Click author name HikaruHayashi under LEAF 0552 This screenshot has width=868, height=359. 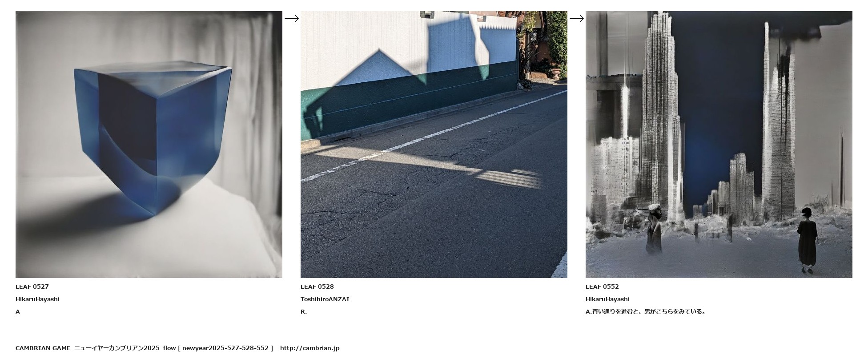point(607,299)
